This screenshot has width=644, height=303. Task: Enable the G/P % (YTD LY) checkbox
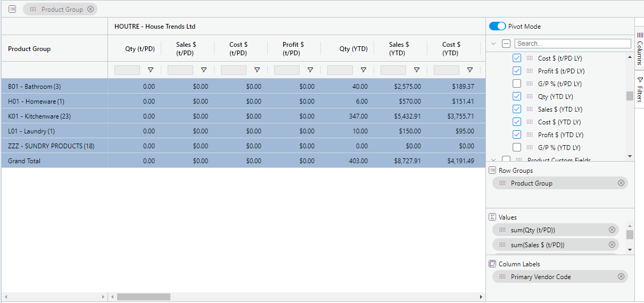pos(517,148)
